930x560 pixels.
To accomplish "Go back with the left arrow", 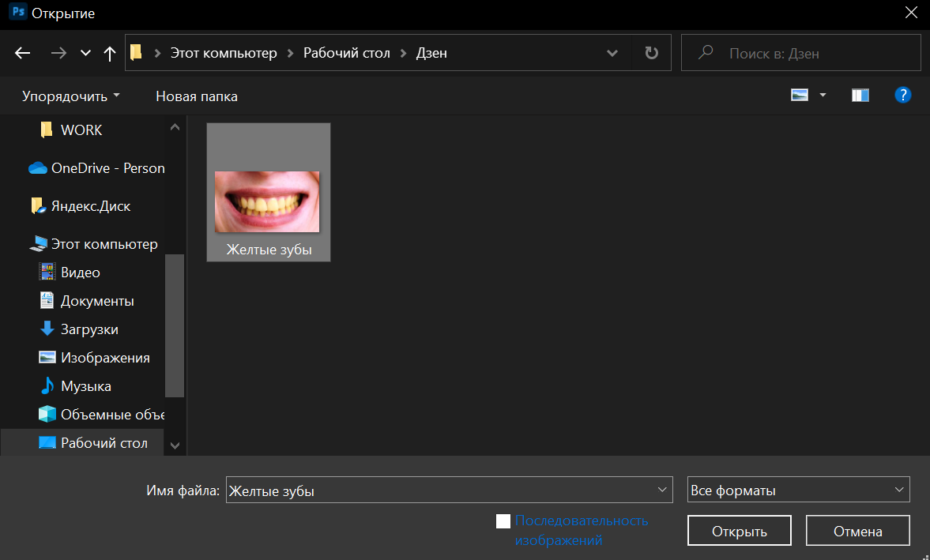I will 23,54.
